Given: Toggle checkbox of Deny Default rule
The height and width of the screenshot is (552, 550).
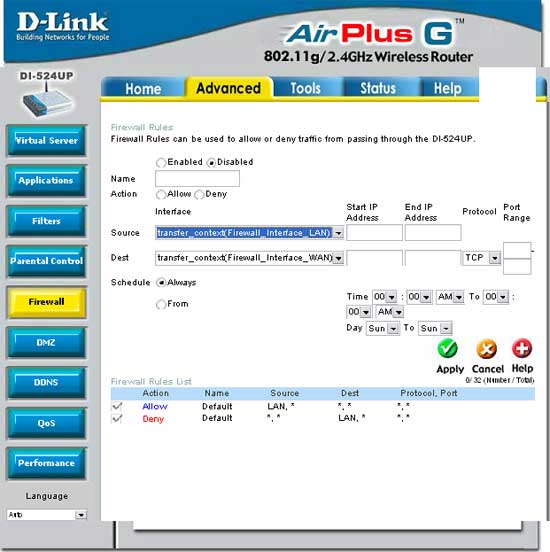Looking at the screenshot, I should coord(117,418).
